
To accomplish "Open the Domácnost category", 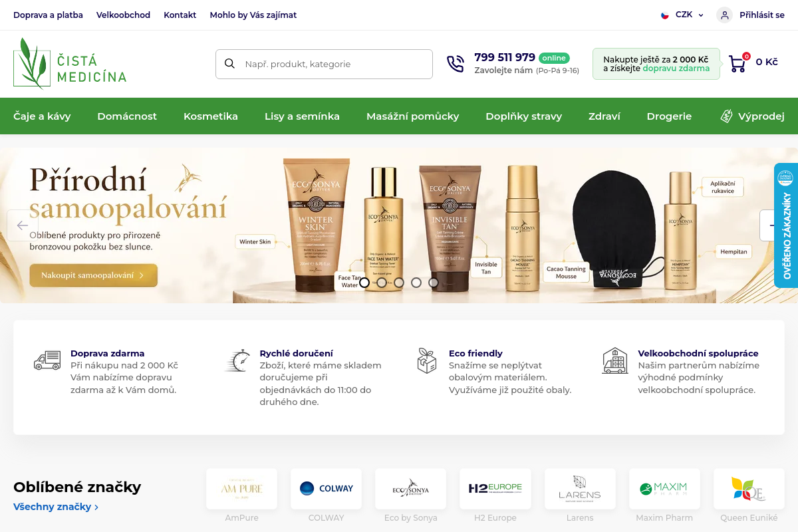I will [127, 116].
